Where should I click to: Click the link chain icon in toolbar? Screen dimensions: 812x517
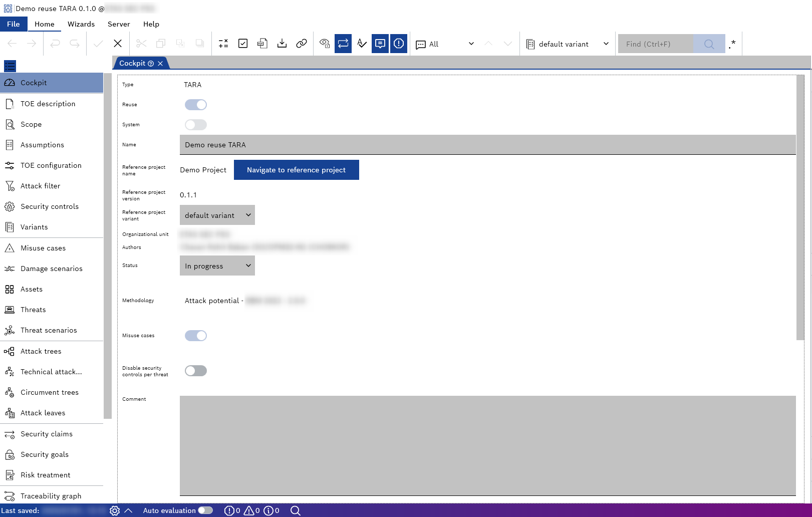click(302, 44)
